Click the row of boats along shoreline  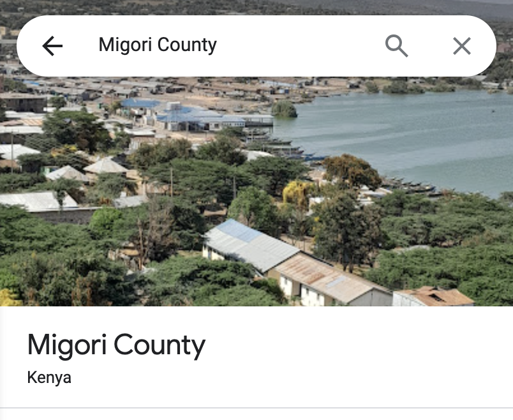pos(409,188)
